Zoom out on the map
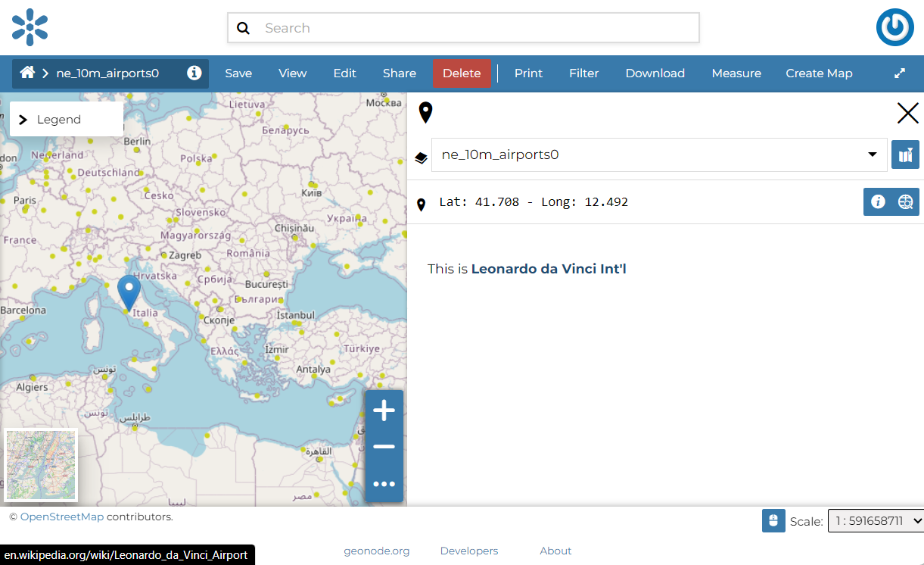Screen dimensions: 924x565 pos(384,447)
